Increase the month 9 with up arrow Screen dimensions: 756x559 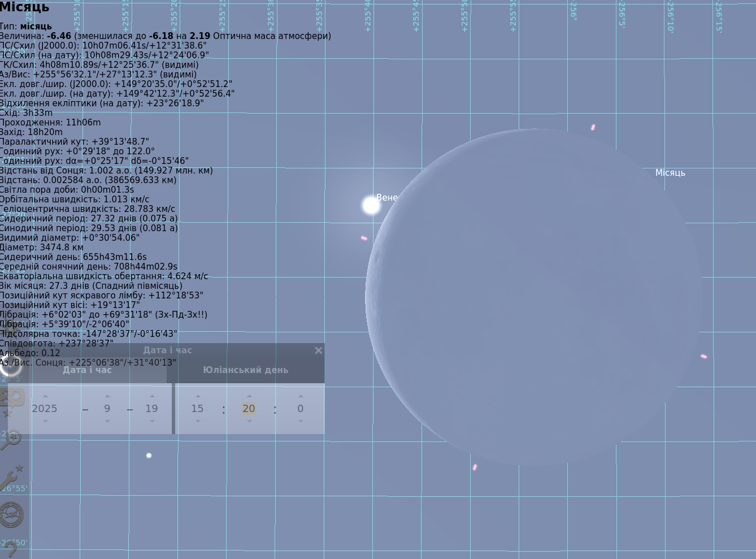pyautogui.click(x=107, y=396)
